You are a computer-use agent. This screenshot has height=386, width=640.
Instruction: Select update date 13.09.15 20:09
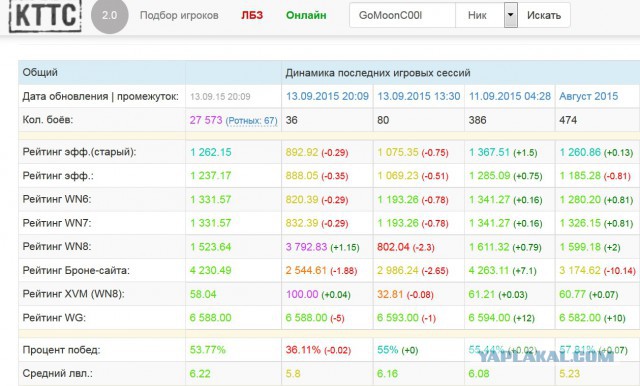(x=220, y=97)
